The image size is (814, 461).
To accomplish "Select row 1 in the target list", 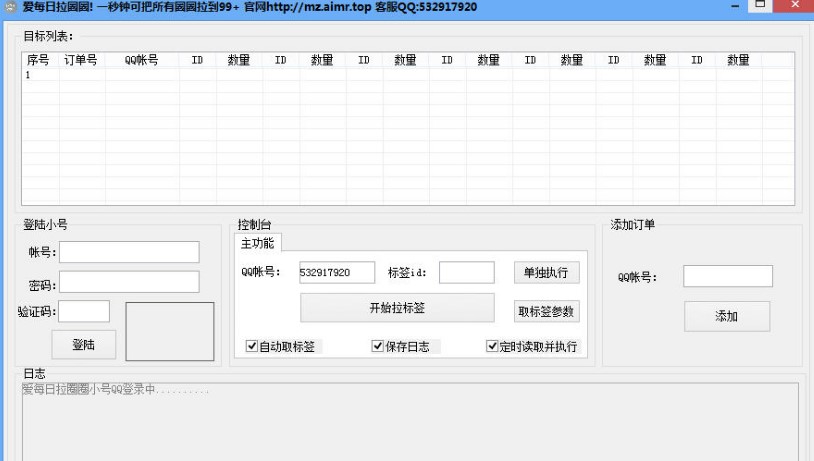I will pos(408,75).
